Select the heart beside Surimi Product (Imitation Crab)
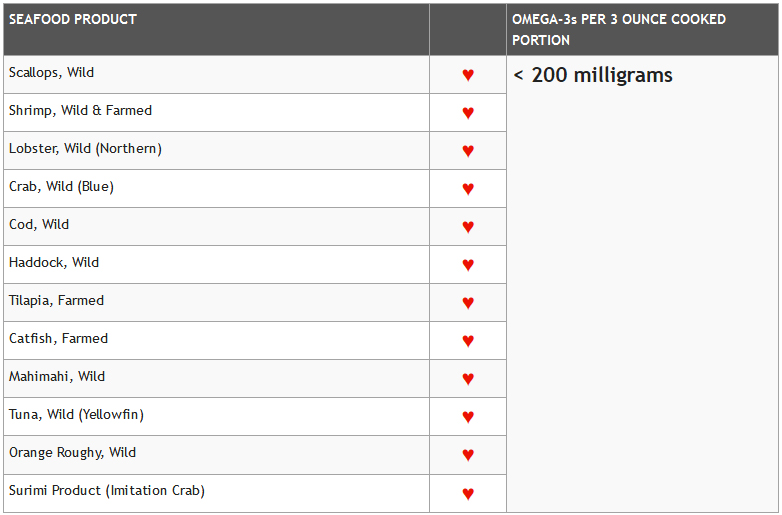This screenshot has height=515, width=782. tap(468, 494)
